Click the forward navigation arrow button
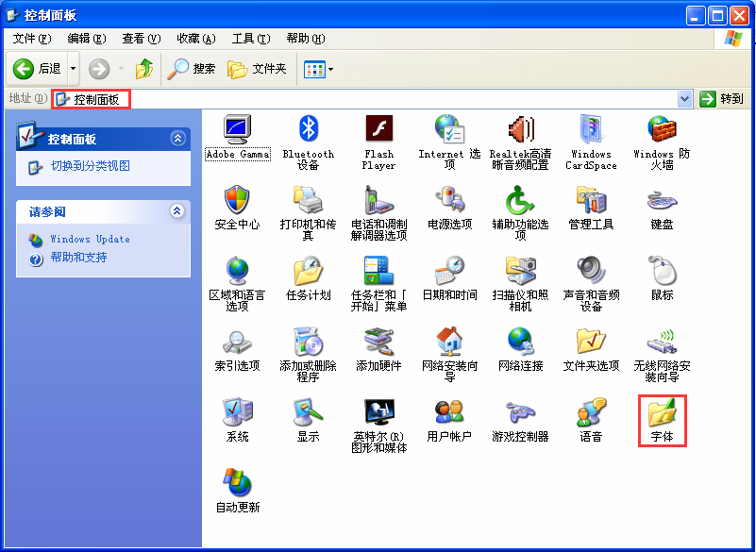The height and width of the screenshot is (552, 756). click(x=99, y=69)
